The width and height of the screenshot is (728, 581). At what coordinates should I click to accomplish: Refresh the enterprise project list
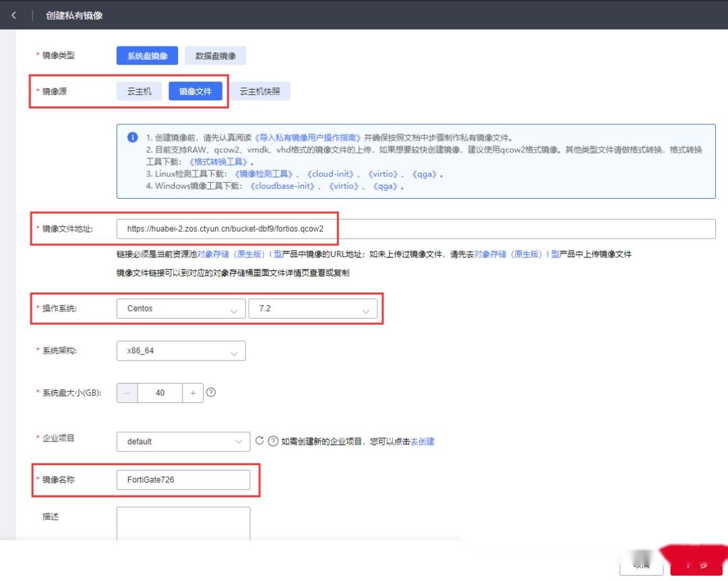pyautogui.click(x=260, y=441)
